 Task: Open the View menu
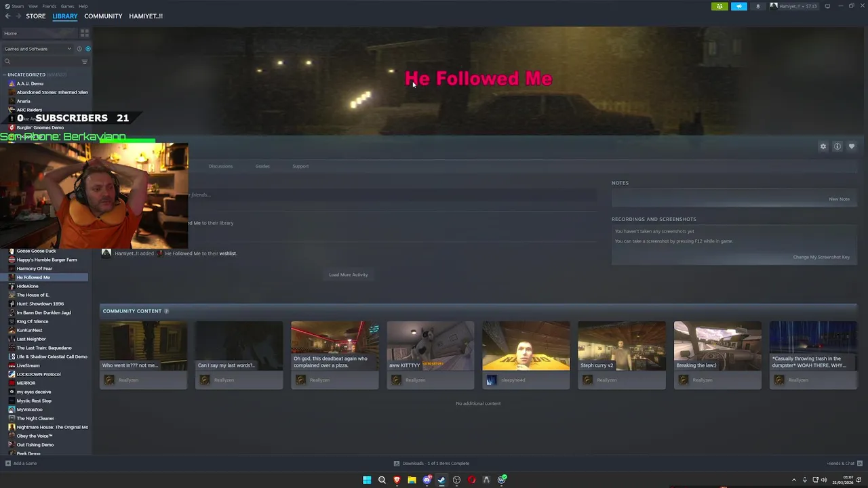(x=33, y=6)
